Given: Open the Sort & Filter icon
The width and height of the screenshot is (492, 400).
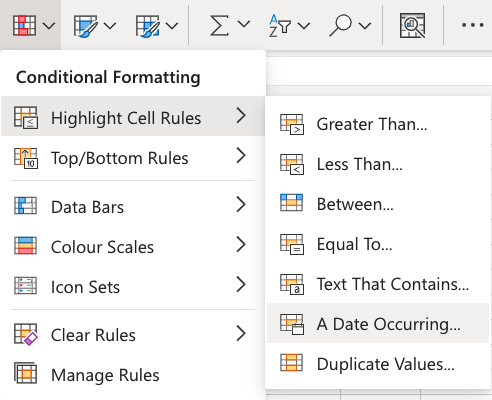Looking at the screenshot, I should click(x=279, y=26).
